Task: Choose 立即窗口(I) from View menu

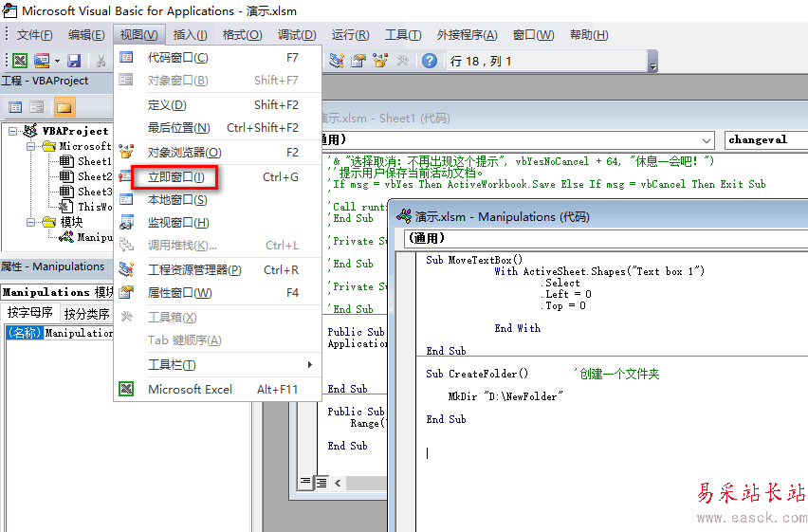Action: (217, 177)
